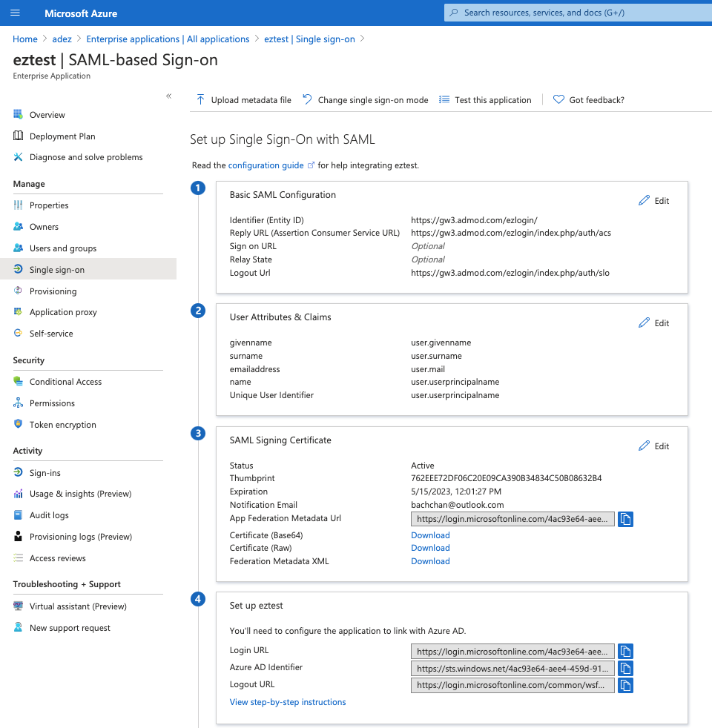Copy the Azure AD Identifier value
Screen dimensions: 712x728
pos(626,669)
